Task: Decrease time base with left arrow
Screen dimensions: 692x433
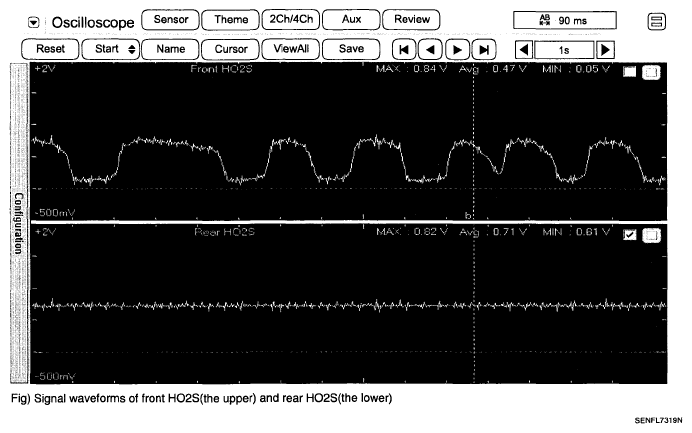Action: coord(522,48)
